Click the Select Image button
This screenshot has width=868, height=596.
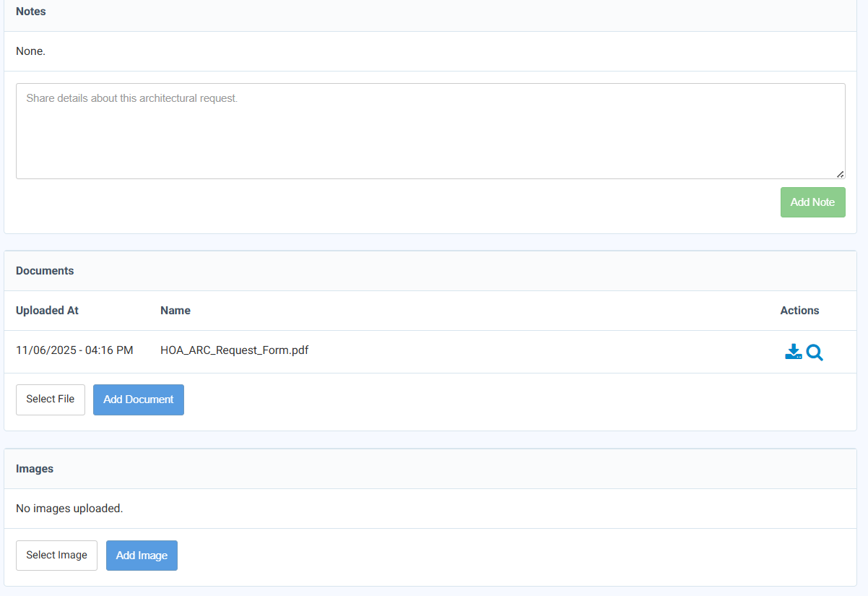coord(56,556)
